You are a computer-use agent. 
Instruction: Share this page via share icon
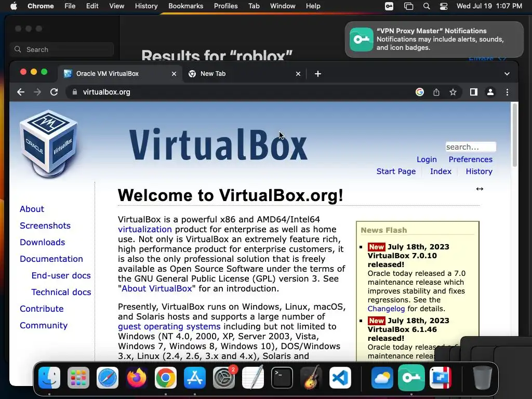[436, 92]
